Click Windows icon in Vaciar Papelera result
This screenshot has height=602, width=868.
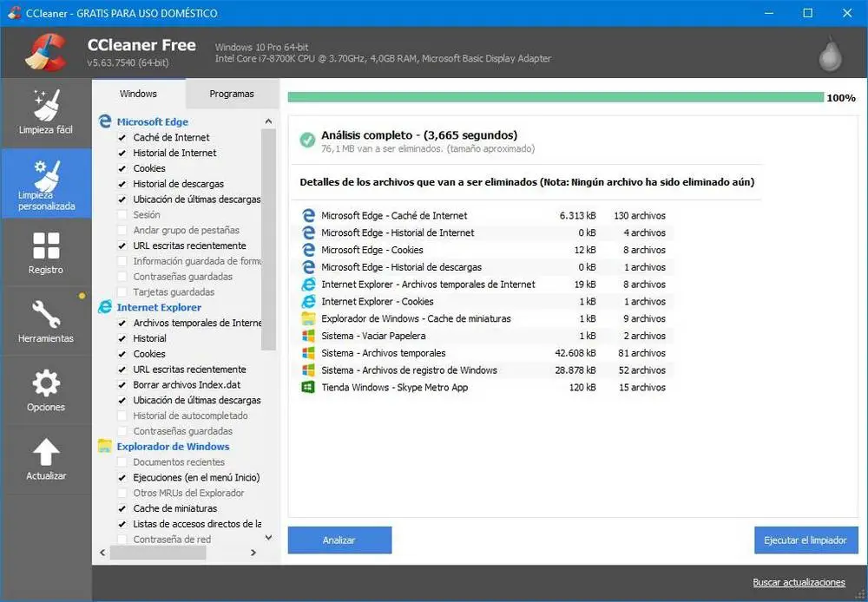(308, 336)
